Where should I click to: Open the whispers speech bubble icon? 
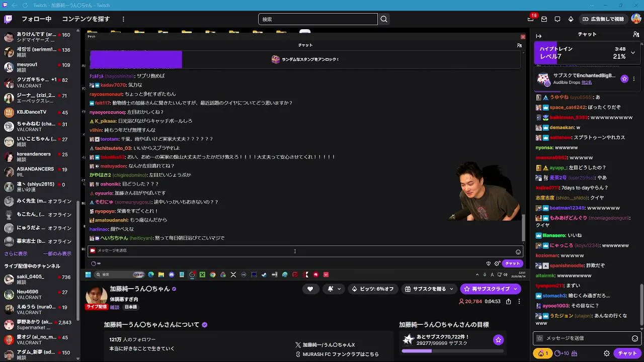click(x=557, y=19)
